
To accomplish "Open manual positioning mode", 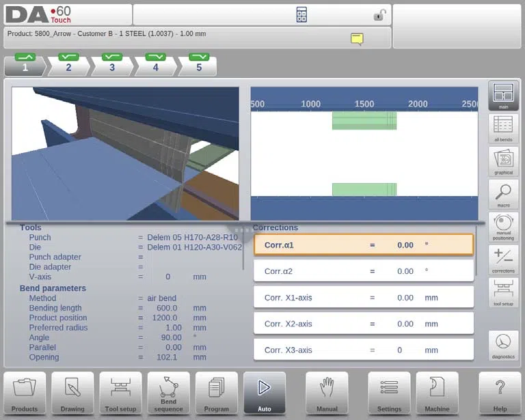I will click(503, 227).
